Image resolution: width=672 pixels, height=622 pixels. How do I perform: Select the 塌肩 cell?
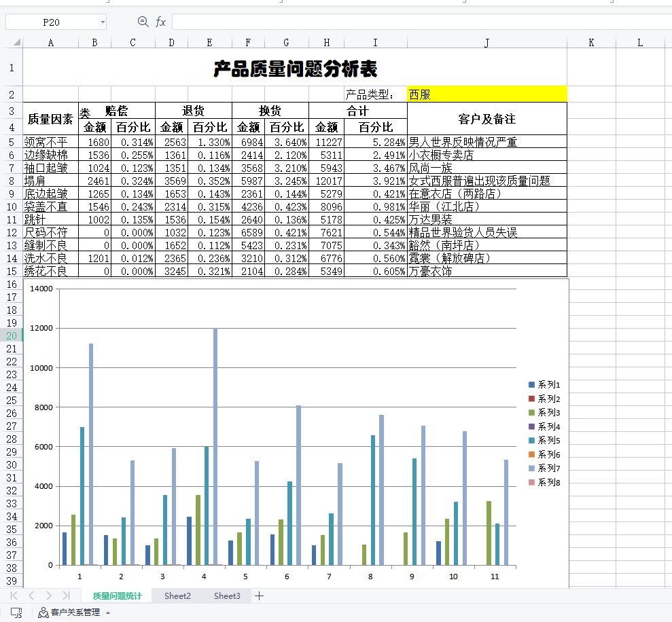(50, 181)
